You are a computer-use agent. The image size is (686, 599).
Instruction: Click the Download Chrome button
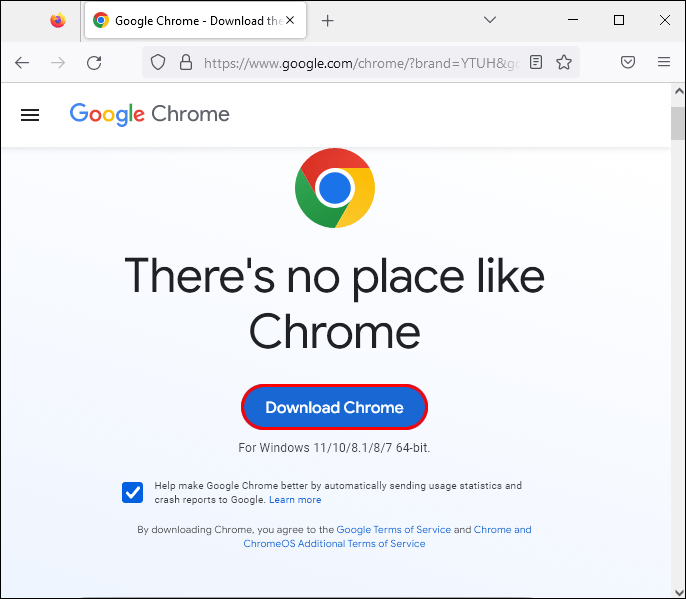point(334,407)
